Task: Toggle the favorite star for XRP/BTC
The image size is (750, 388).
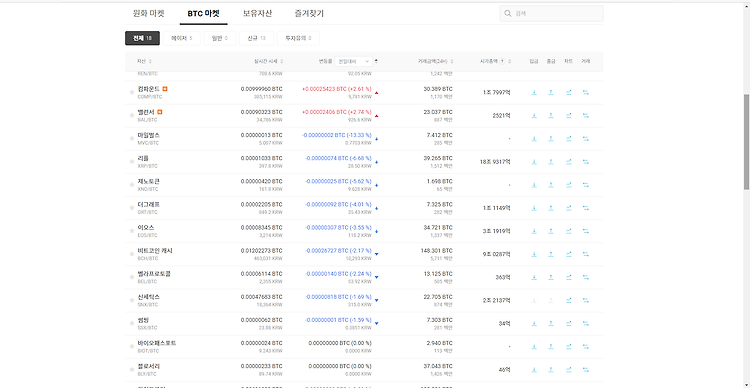Action: pyautogui.click(x=132, y=162)
